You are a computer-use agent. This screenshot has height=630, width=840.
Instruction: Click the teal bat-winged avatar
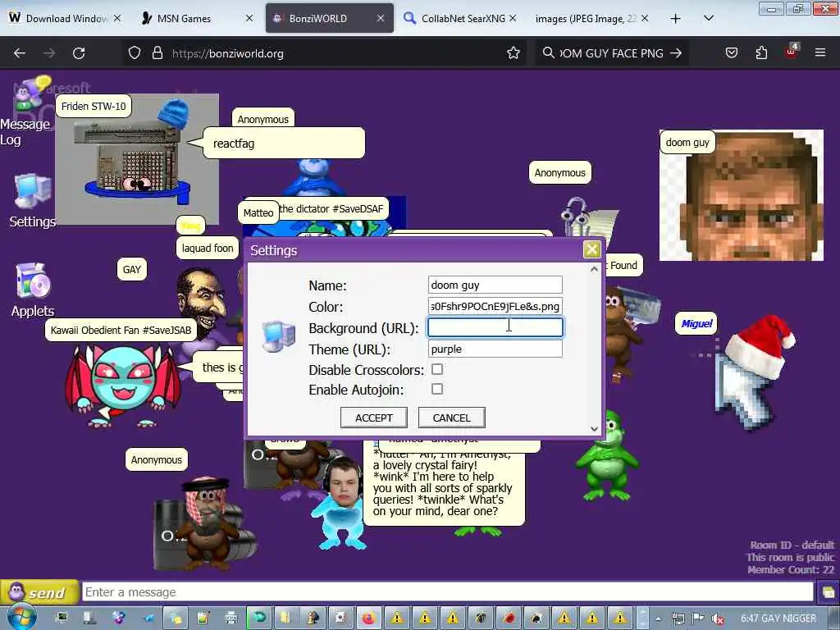[122, 385]
